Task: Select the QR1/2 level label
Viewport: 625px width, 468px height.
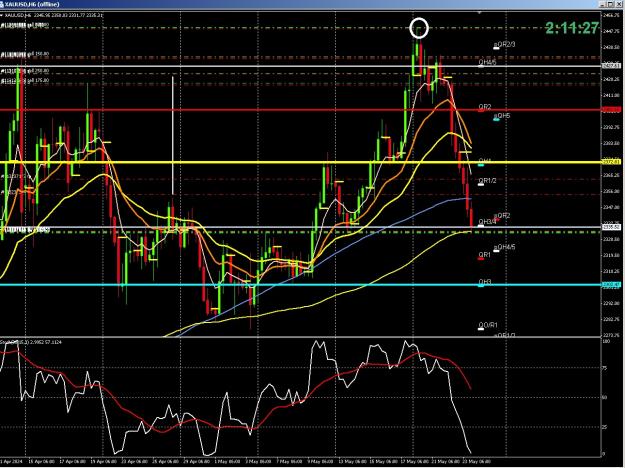Action: point(487,181)
